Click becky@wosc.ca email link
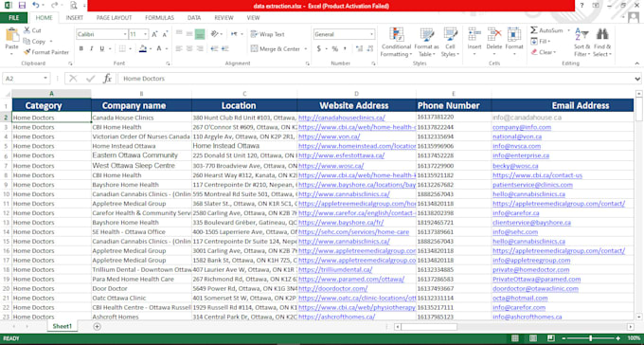Viewport: 644px width, 345px height. (515, 166)
